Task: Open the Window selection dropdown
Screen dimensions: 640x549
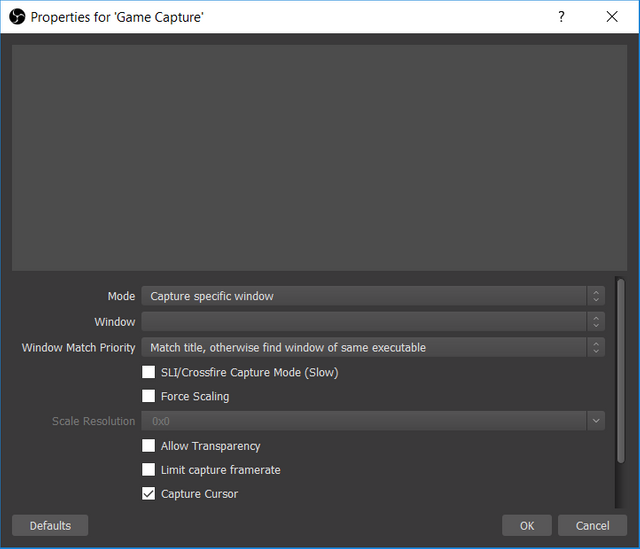Action: point(365,322)
